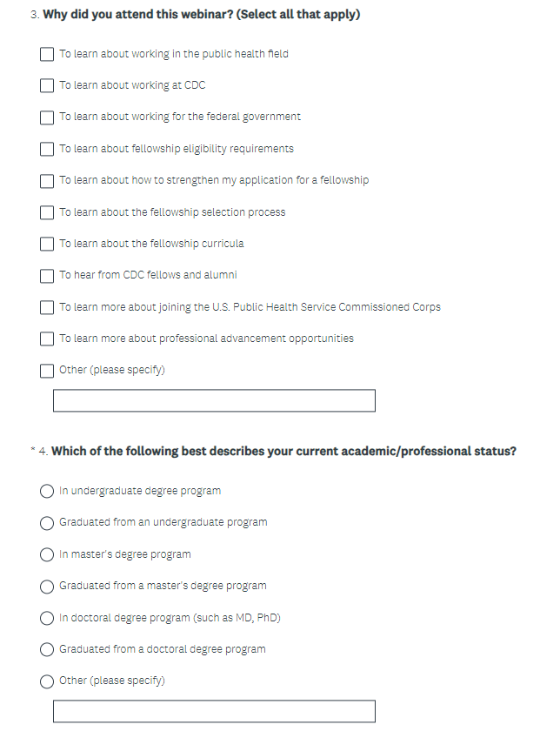The height and width of the screenshot is (738, 560).
Task: Check 'To learn about working in the public health field'
Action: (x=47, y=54)
